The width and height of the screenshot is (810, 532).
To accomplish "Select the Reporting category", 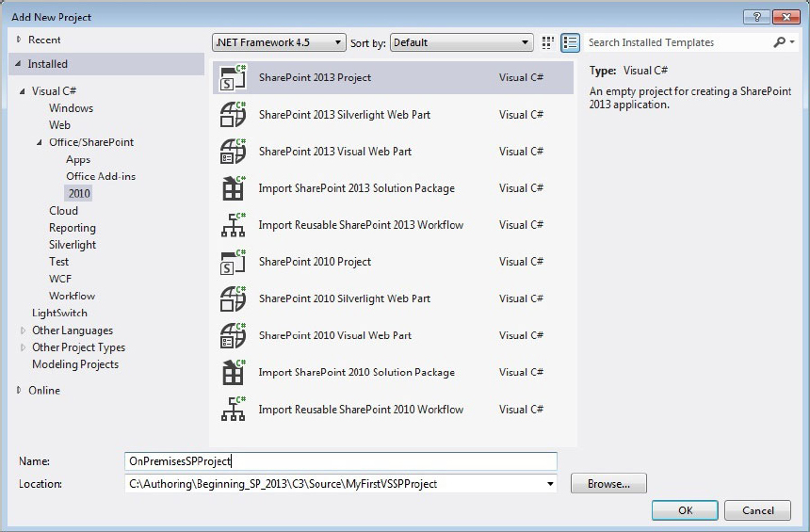I will pos(73,228).
